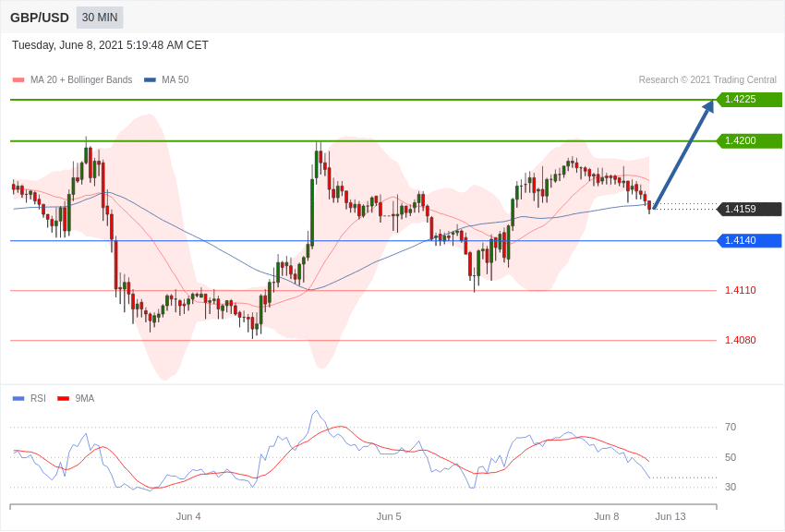This screenshot has width=785, height=532.
Task: Click the 1.4140 pivot price tag
Action: point(750,240)
